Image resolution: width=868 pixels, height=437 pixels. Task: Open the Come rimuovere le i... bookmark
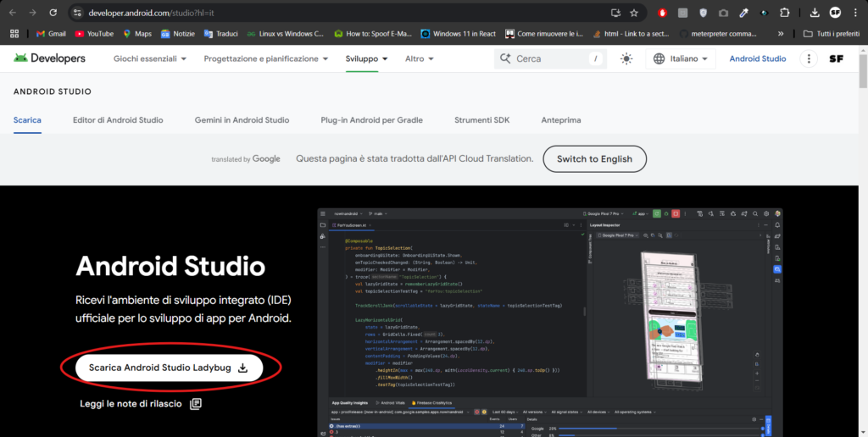[x=544, y=34]
